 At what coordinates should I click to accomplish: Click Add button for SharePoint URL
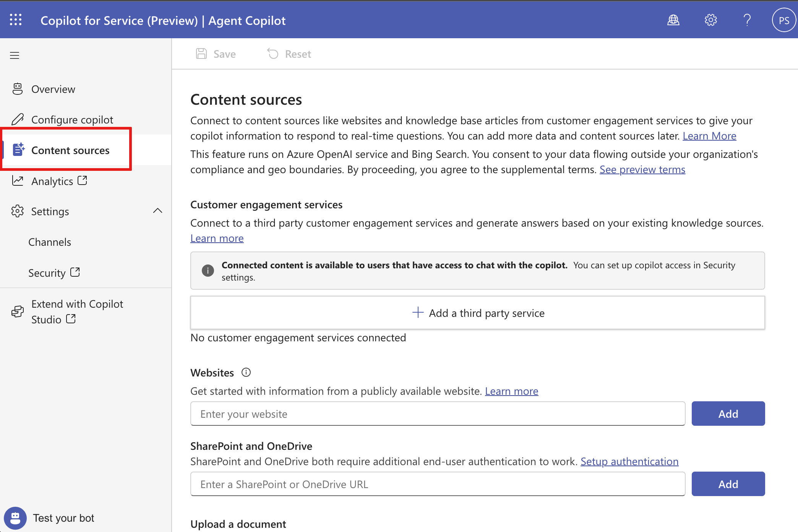pos(728,484)
